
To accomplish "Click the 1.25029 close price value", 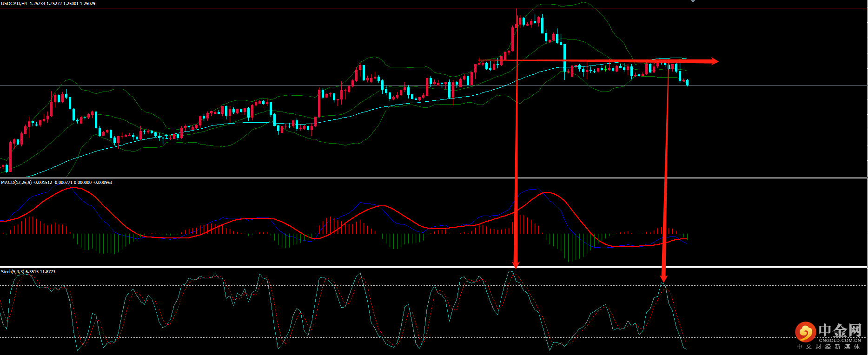I will [87, 3].
